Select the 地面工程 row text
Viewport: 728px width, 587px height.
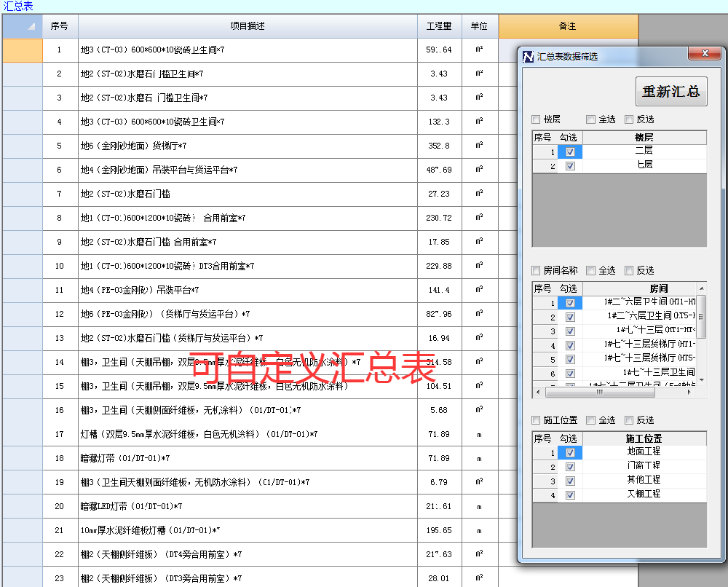(644, 452)
